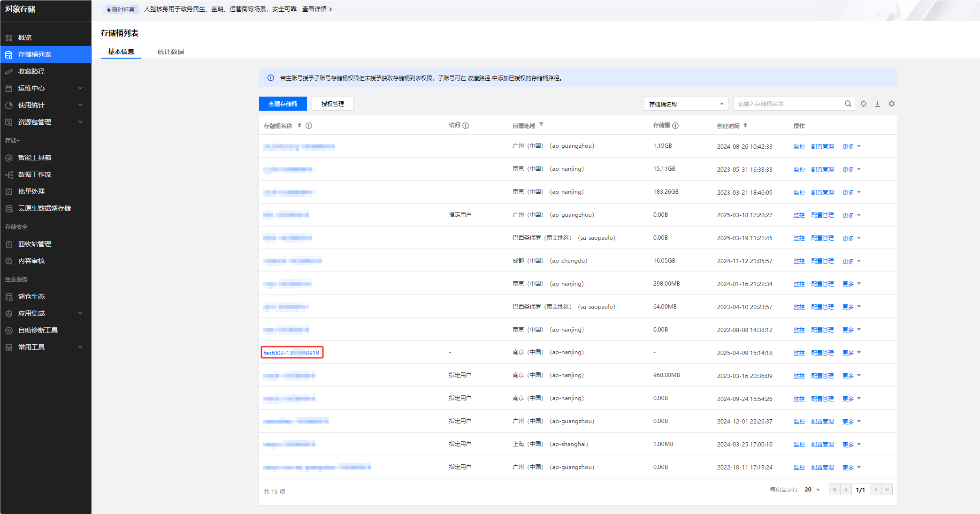Expand the 运维中心 sidebar menu

[80, 88]
